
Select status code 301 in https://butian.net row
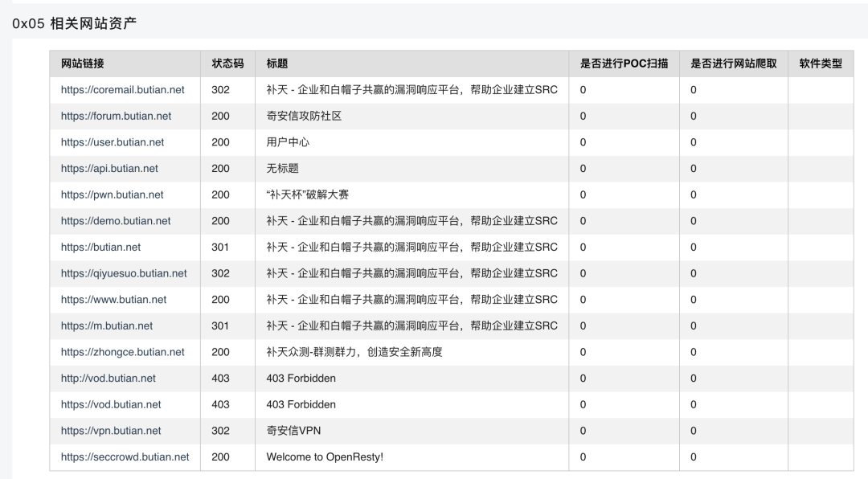[x=219, y=247]
